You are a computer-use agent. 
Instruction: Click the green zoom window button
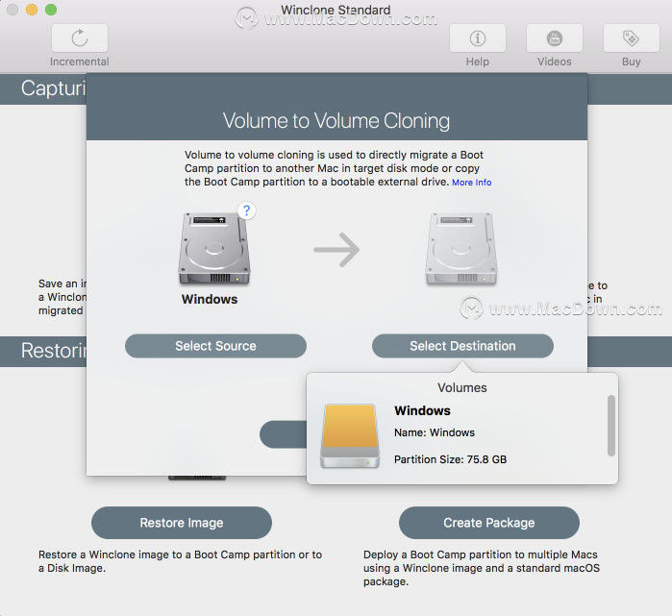point(51,10)
